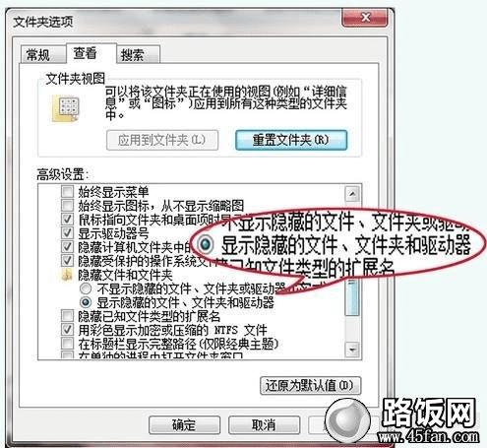Select 不显示隐藏的文件、文件夹或驱动器 radio option

[86, 288]
